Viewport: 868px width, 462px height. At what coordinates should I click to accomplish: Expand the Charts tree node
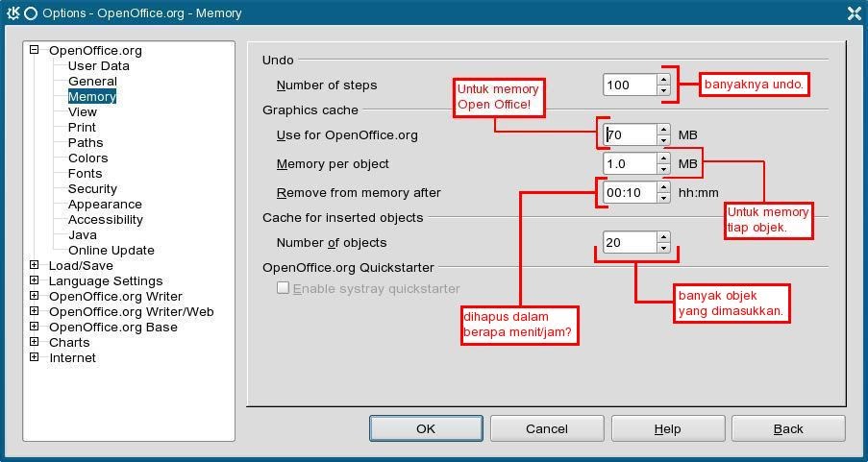click(35, 342)
